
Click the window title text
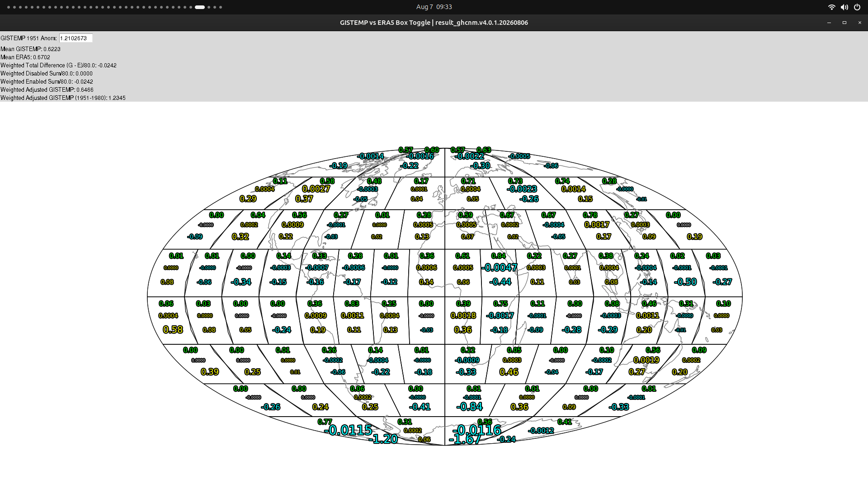point(434,23)
